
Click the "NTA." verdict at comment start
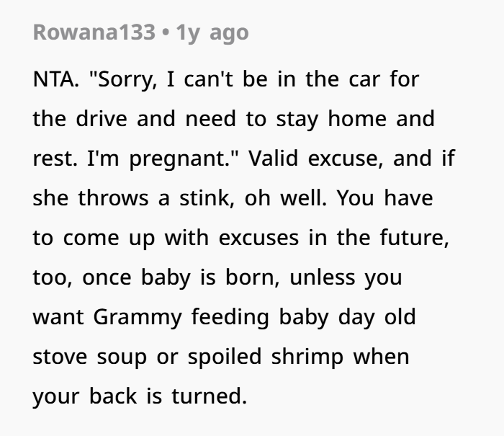coord(56,79)
